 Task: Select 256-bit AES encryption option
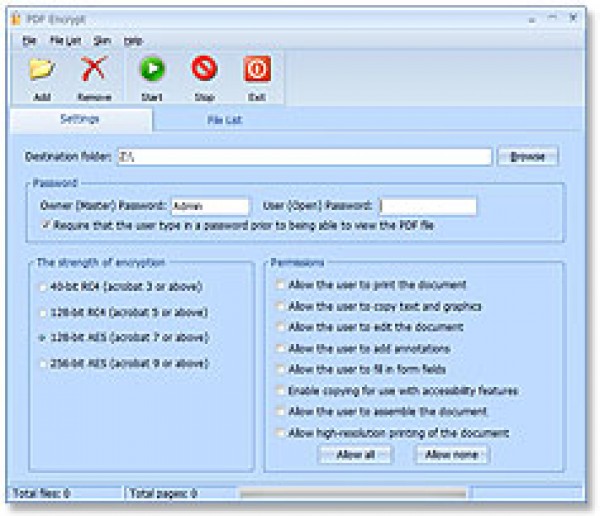click(42, 364)
